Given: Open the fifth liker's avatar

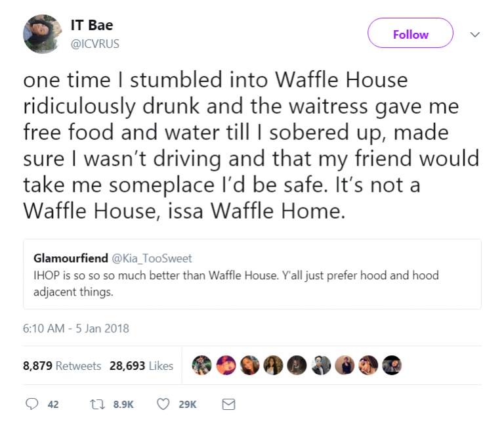Looking at the screenshot, I should tap(297, 365).
